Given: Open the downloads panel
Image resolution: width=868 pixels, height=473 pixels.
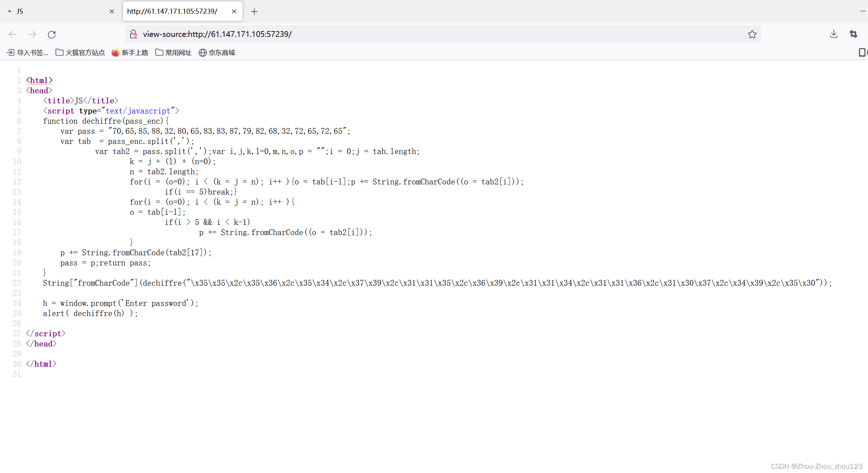Looking at the screenshot, I should (x=834, y=34).
